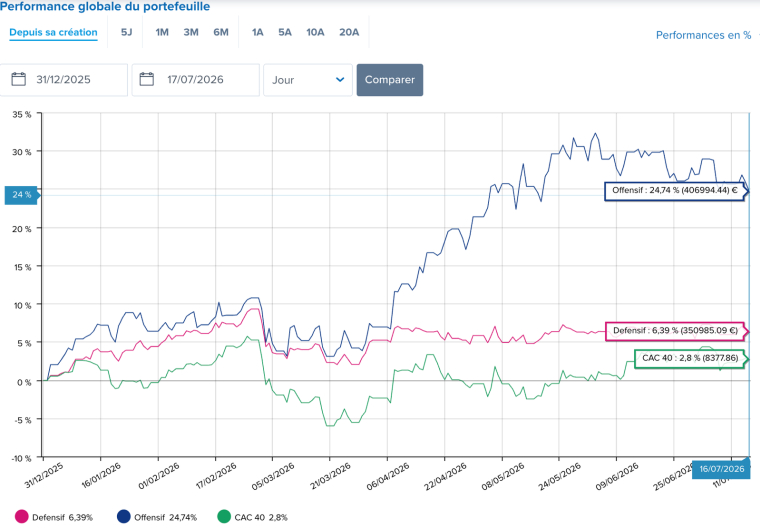Switch to the 1M period

(162, 32)
